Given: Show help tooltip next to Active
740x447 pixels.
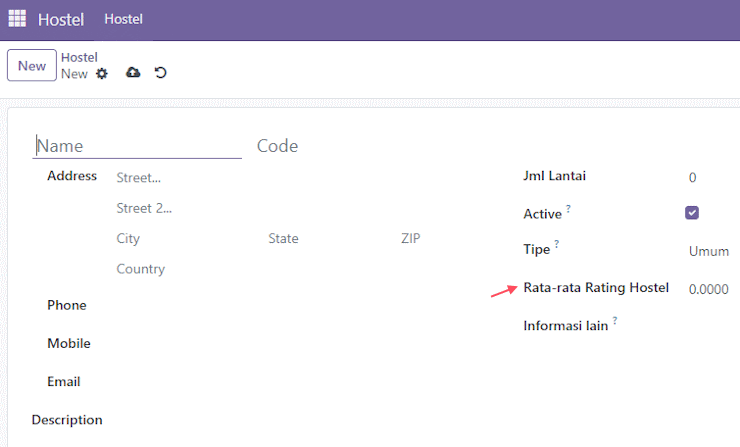Looking at the screenshot, I should [x=569, y=208].
